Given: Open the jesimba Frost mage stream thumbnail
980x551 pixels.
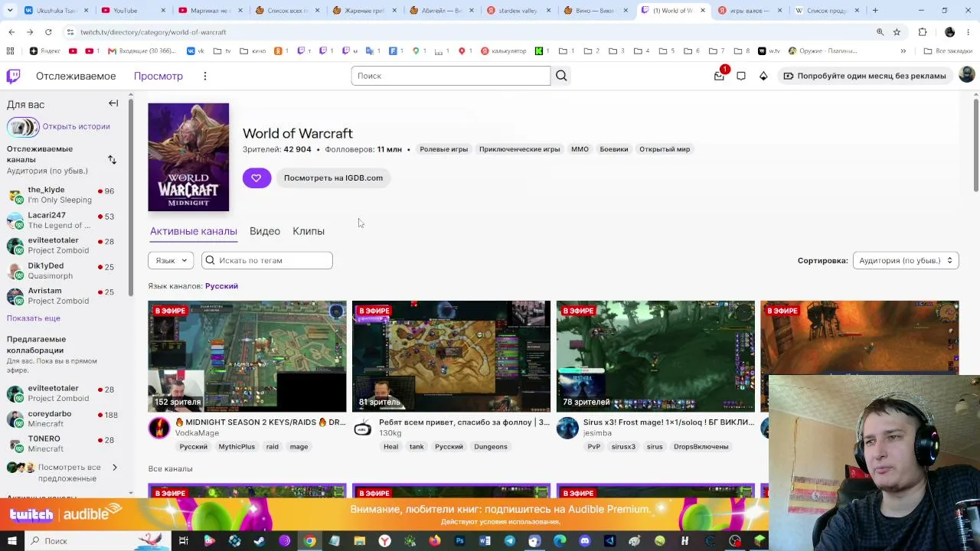Looking at the screenshot, I should coord(655,357).
